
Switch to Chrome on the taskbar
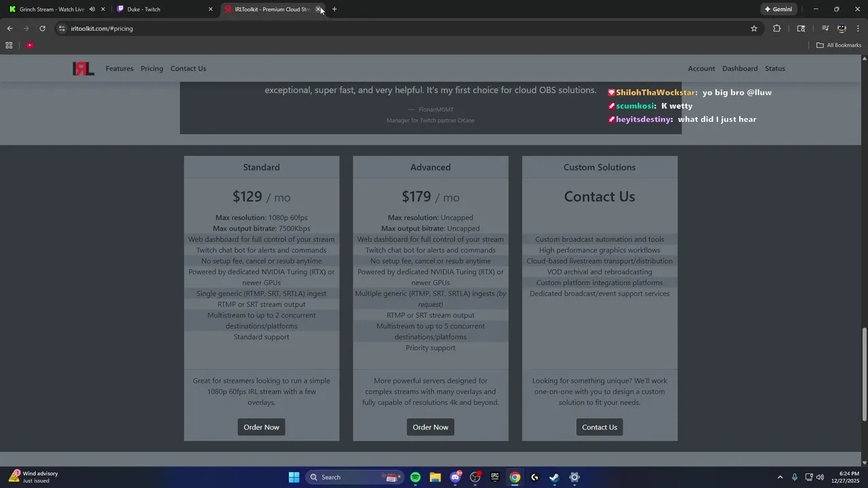(x=515, y=477)
